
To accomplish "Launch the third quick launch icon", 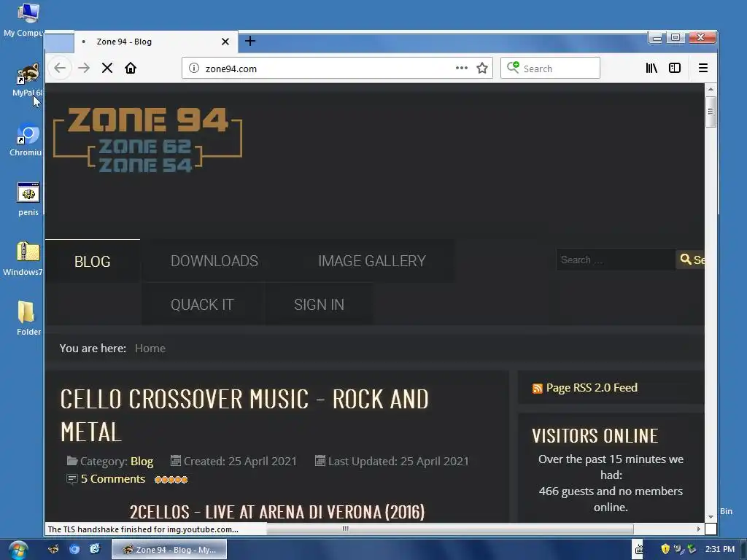I will (x=96, y=549).
